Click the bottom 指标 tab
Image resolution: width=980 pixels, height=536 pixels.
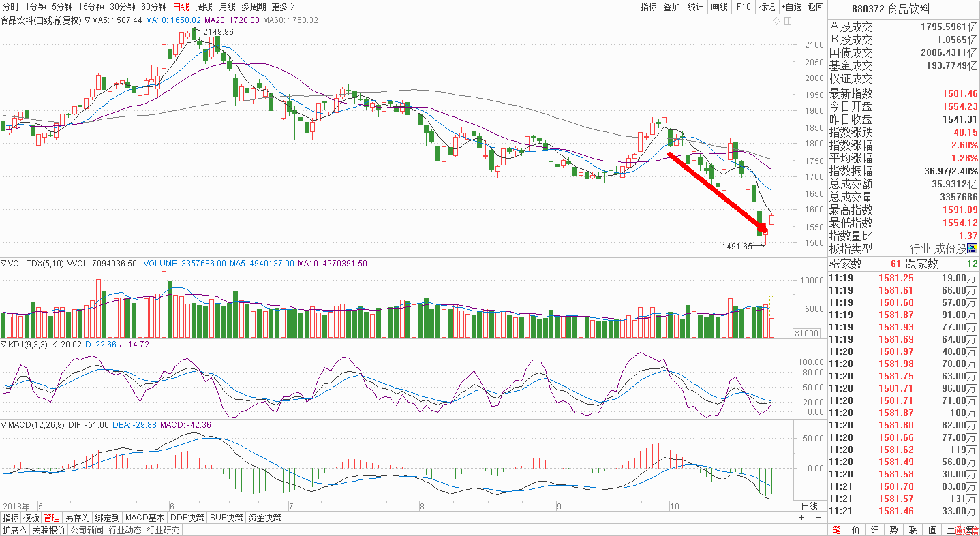[x=10, y=518]
